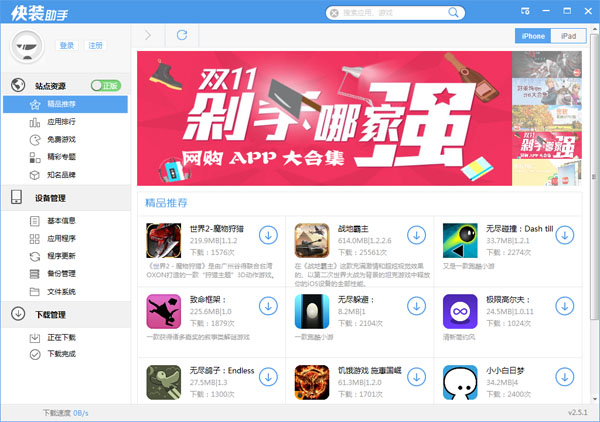This screenshot has width=600, height=422.
Task: Click the vertical scrollbar thumb
Action: point(595,176)
